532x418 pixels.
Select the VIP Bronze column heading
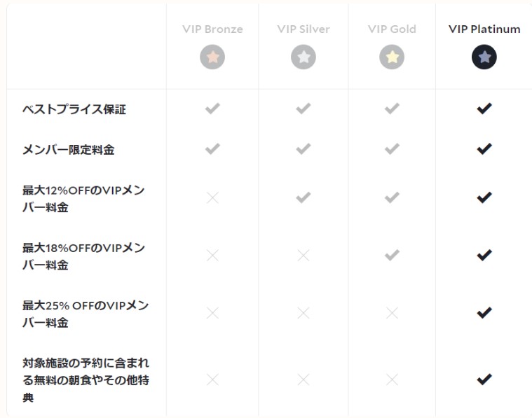pyautogui.click(x=212, y=29)
